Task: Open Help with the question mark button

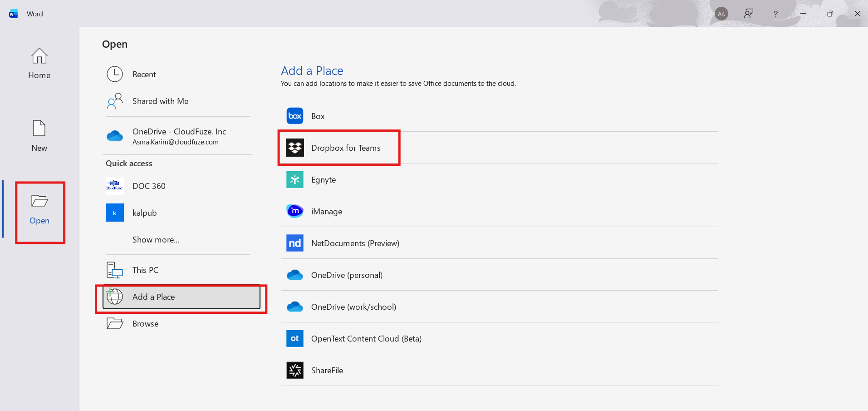Action: 775,13
